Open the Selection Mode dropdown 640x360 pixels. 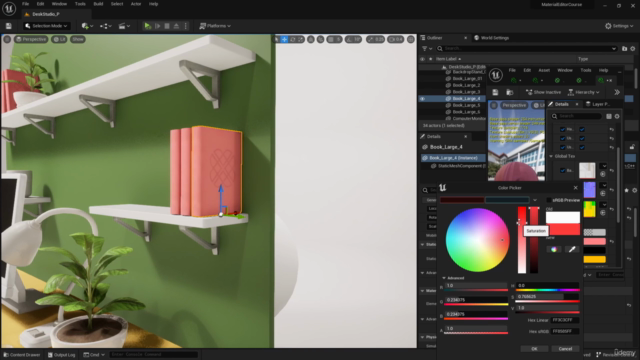[x=46, y=26]
